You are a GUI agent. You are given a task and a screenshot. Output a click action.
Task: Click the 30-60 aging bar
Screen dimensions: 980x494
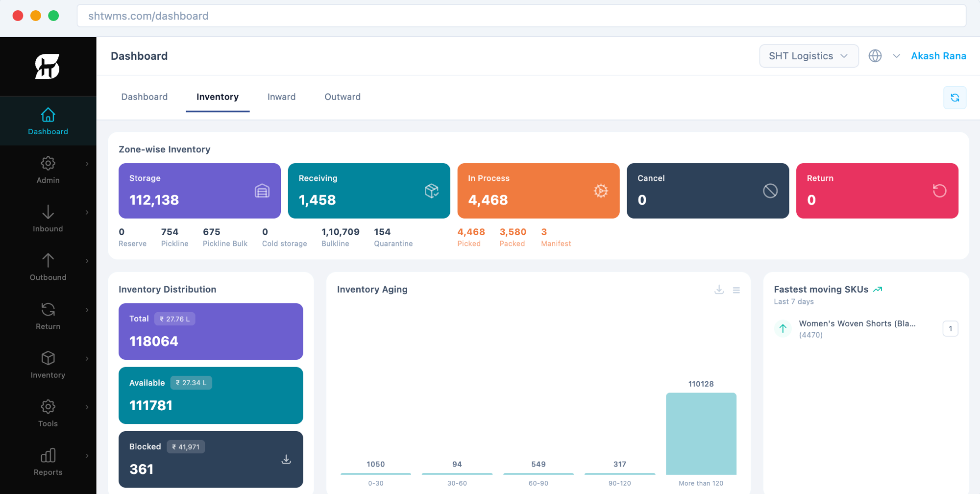[457, 473]
